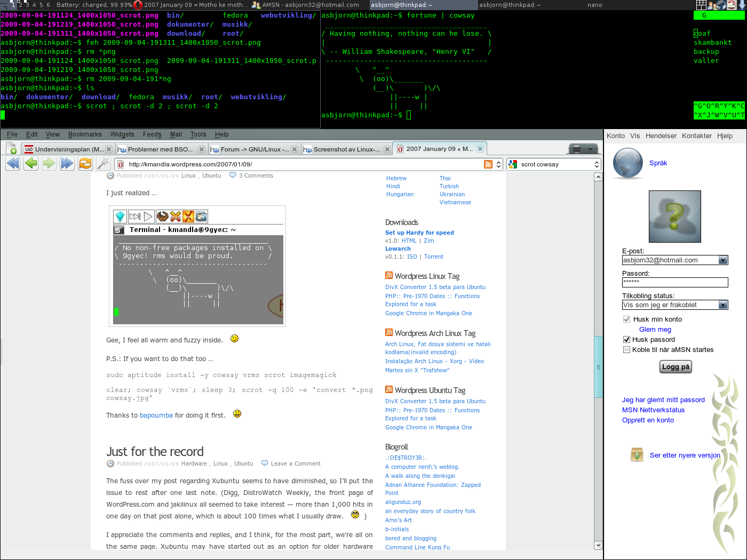The image size is (747, 560).
Task: Click RSS icon beside Wordpress Linux Tag
Action: tap(389, 275)
